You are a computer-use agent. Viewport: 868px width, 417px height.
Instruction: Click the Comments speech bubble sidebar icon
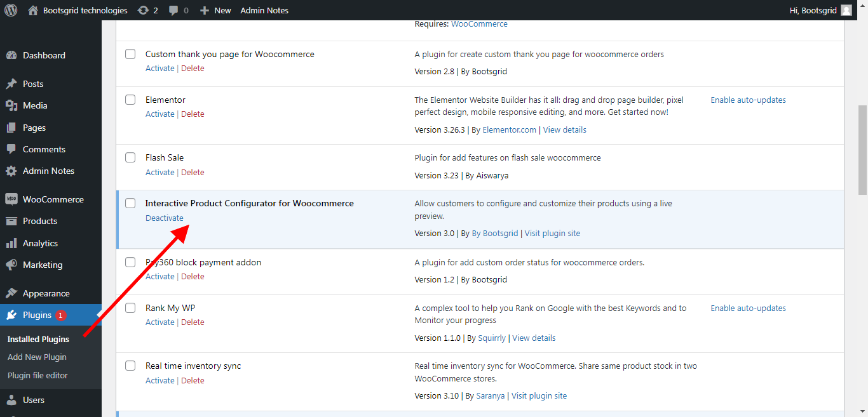click(11, 149)
